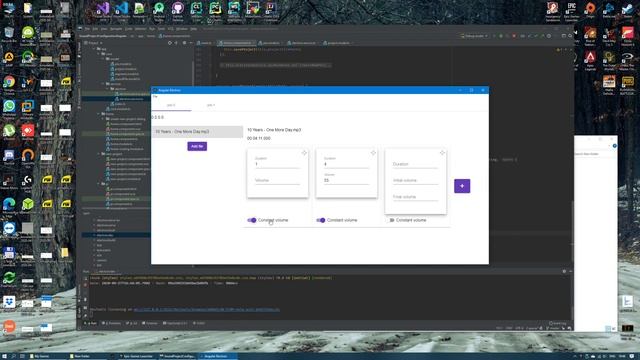Click the blue link in IDE run console
This screenshot has height=360, width=640.
click(x=207, y=309)
